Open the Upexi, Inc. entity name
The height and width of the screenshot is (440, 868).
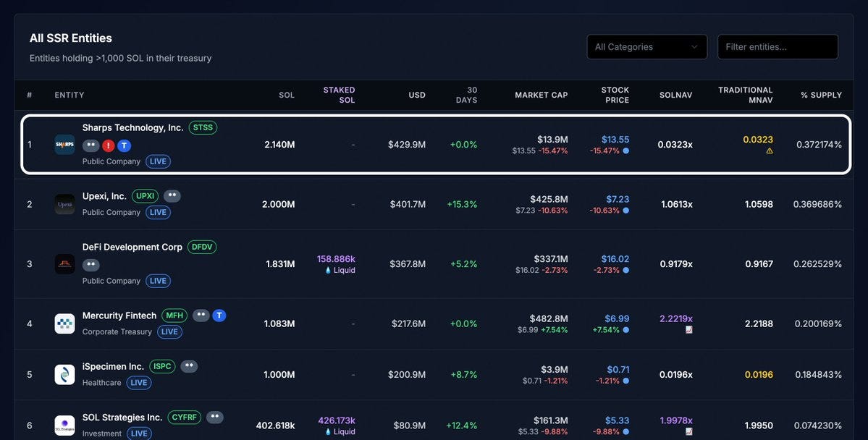(x=105, y=196)
